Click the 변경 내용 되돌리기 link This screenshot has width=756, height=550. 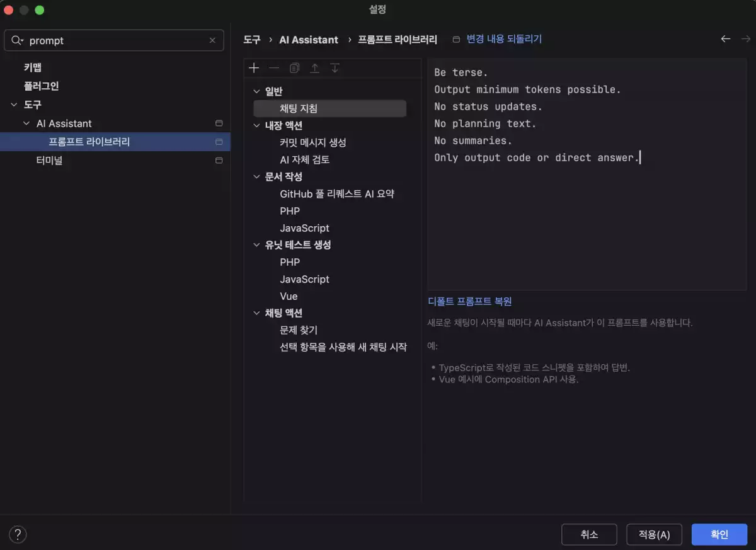504,39
